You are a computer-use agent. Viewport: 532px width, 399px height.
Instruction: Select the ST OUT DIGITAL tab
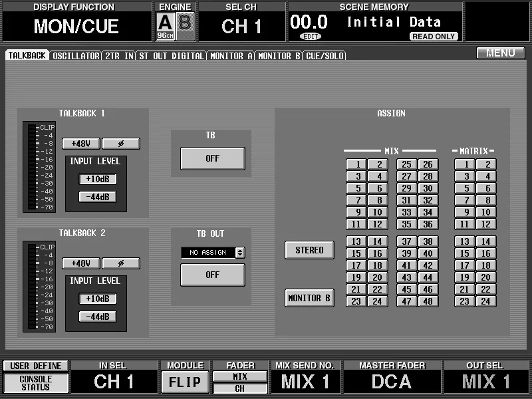(x=172, y=56)
